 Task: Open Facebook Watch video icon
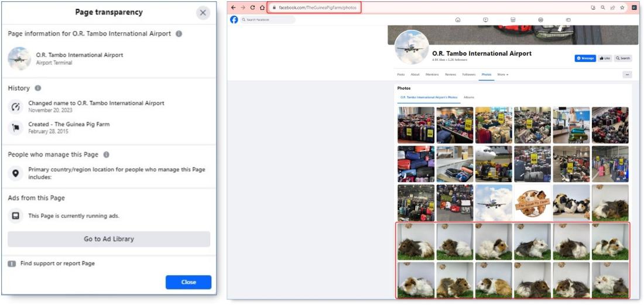pyautogui.click(x=485, y=20)
